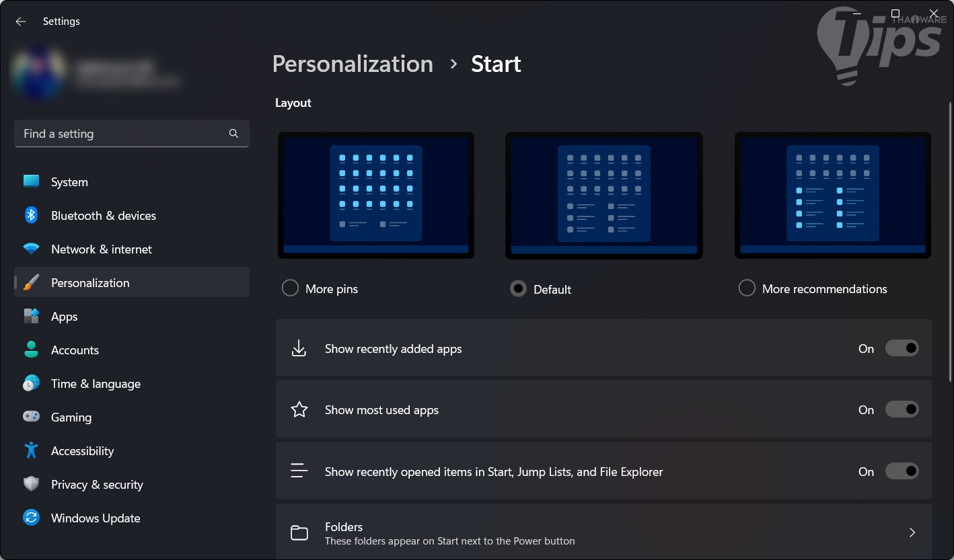This screenshot has height=560, width=954.
Task: Open the Accessibility figure icon
Action: (x=31, y=450)
